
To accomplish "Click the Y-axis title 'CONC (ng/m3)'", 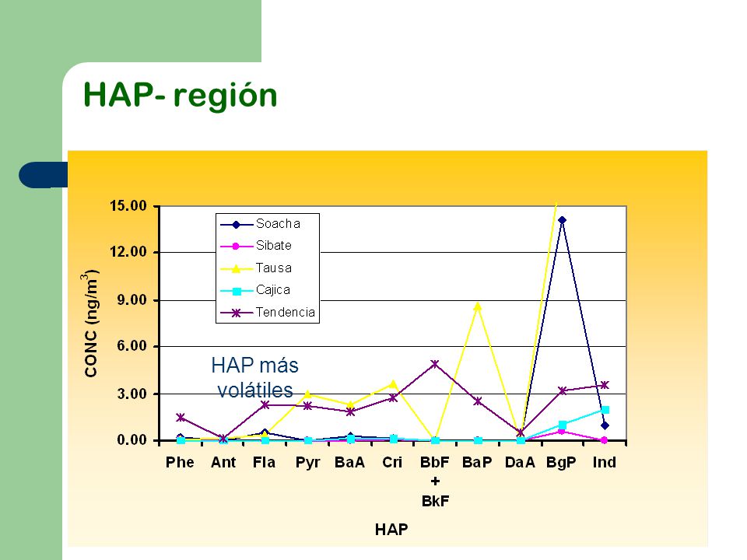I will pyautogui.click(x=90, y=324).
